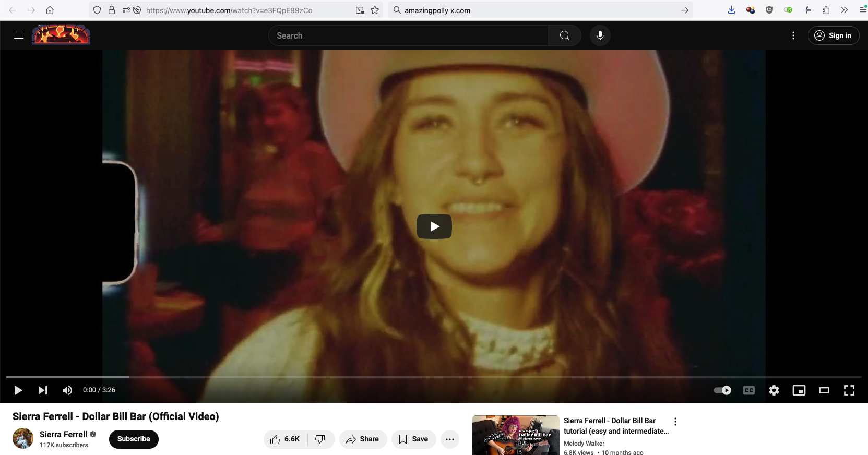The image size is (868, 455).
Task: Open the uBlock Origin extension
Action: pyautogui.click(x=769, y=10)
